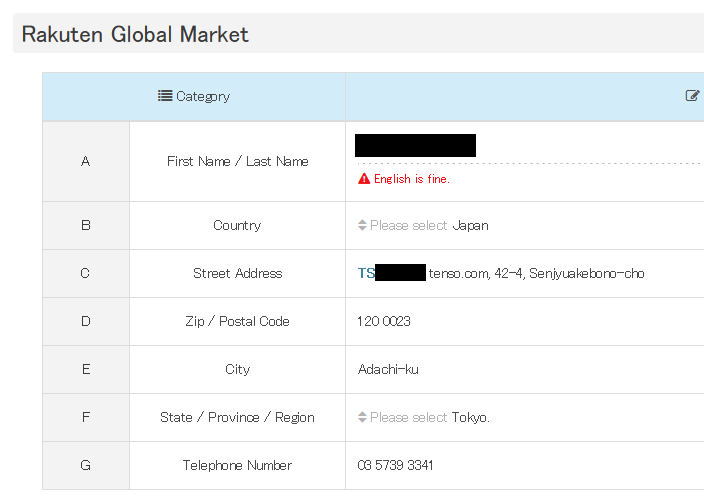
Task: Click the list icon beside Category
Action: 165,96
